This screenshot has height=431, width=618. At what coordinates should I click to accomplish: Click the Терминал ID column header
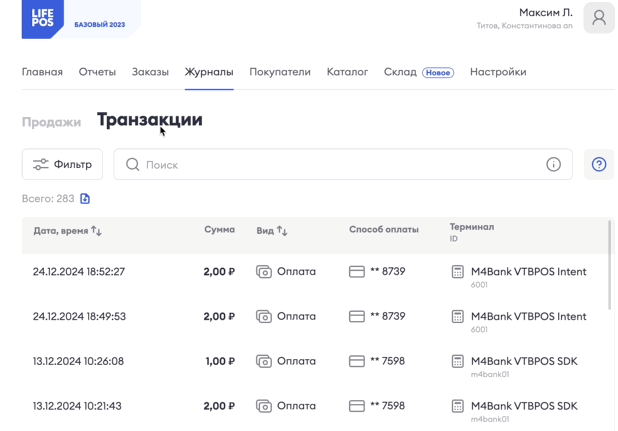point(472,232)
